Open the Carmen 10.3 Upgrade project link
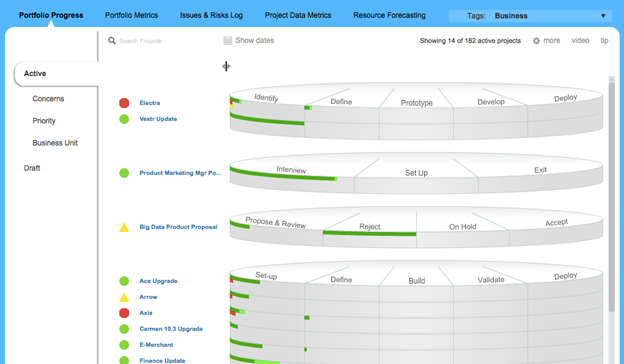The width and height of the screenshot is (624, 364). click(171, 329)
